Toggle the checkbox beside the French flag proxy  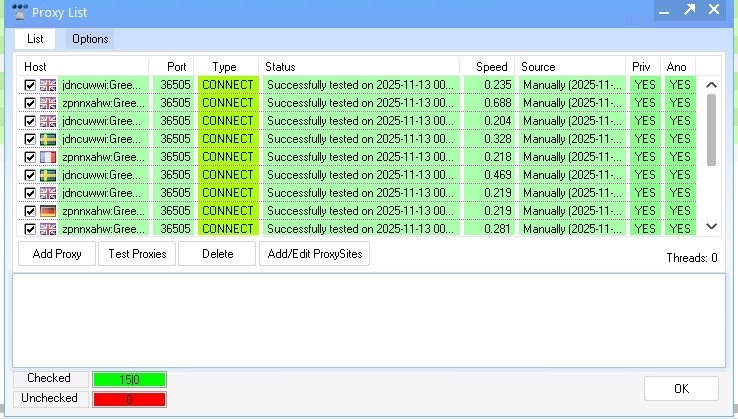point(30,157)
